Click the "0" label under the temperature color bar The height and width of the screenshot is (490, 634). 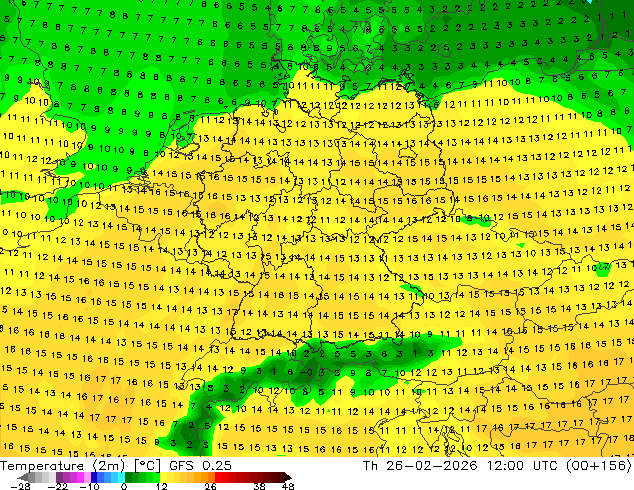coord(124,486)
